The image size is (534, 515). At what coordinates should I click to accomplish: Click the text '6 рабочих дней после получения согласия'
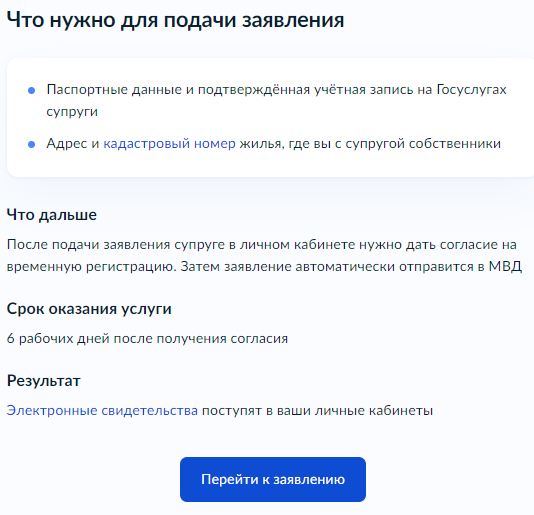(147, 339)
